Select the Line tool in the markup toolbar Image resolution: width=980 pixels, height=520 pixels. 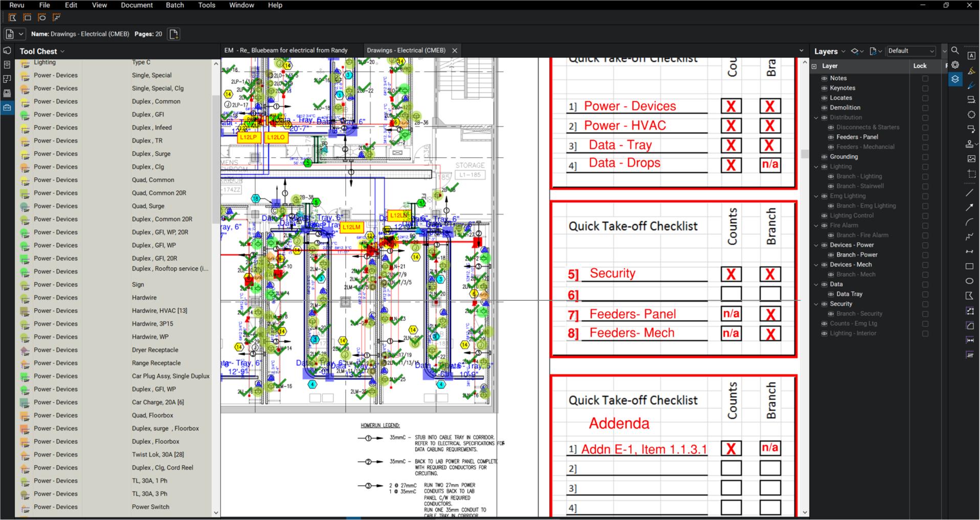[x=970, y=192]
